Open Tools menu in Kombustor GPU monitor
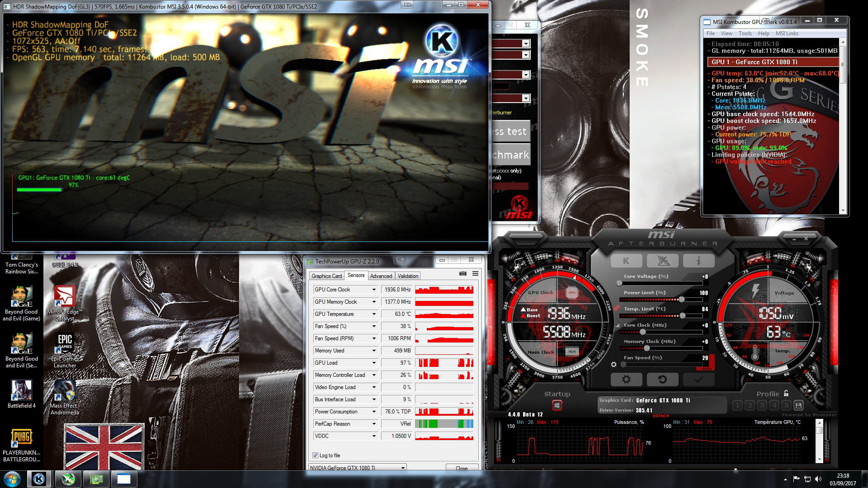 [745, 33]
